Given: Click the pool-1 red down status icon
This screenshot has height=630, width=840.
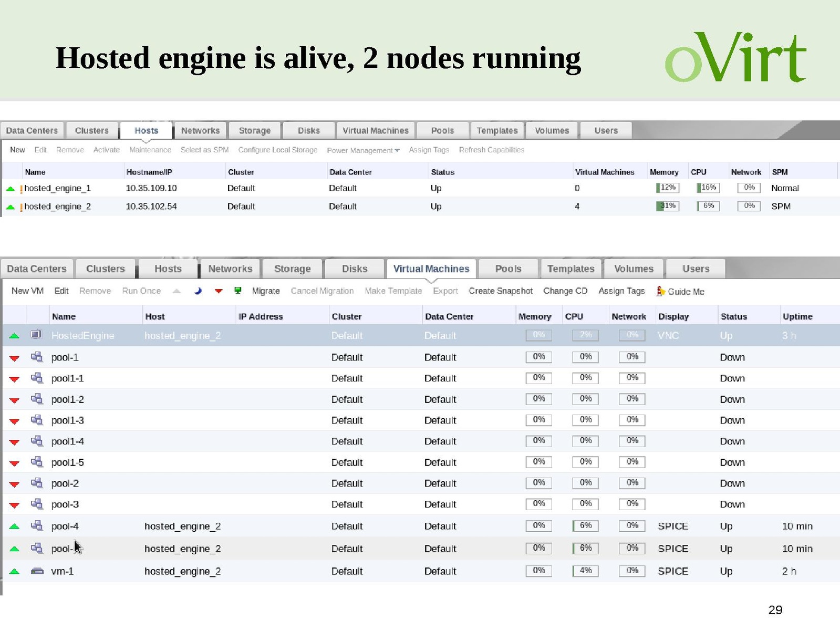Looking at the screenshot, I should pyautogui.click(x=14, y=358).
